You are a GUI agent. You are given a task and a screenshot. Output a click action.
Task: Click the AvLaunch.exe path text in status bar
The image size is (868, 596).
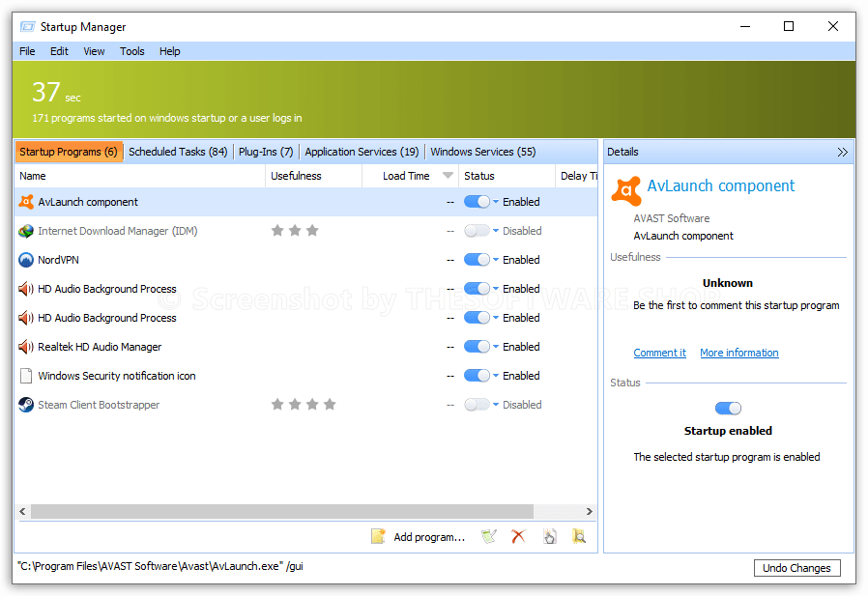click(x=160, y=566)
